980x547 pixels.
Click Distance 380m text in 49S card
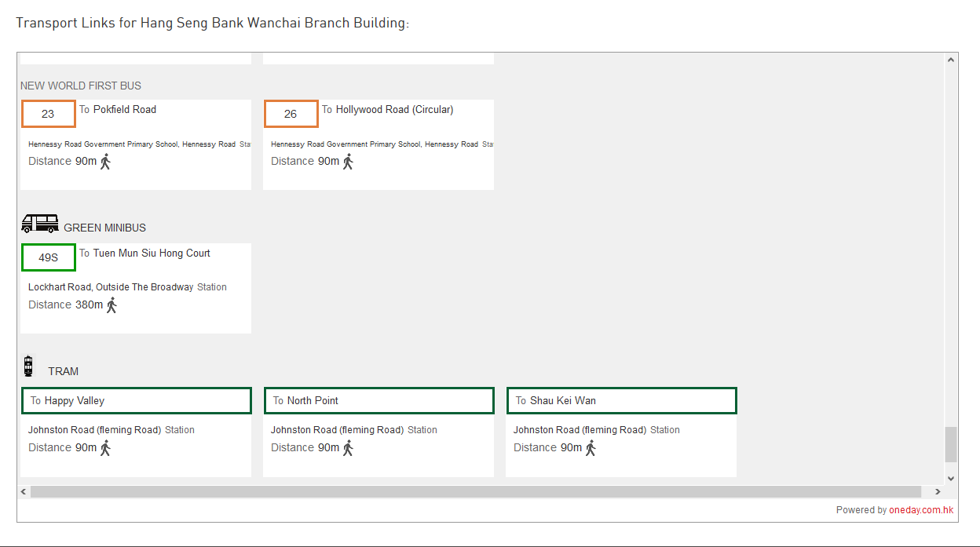[x=66, y=305]
